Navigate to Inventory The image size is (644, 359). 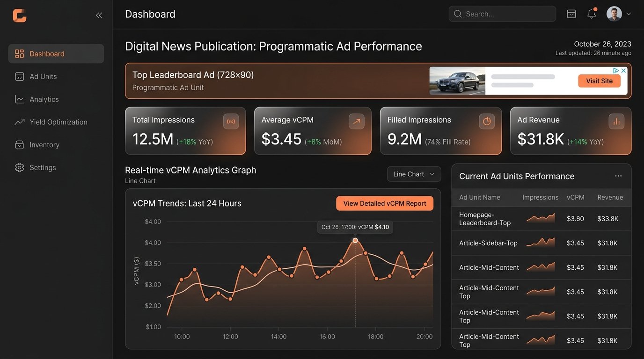point(44,145)
